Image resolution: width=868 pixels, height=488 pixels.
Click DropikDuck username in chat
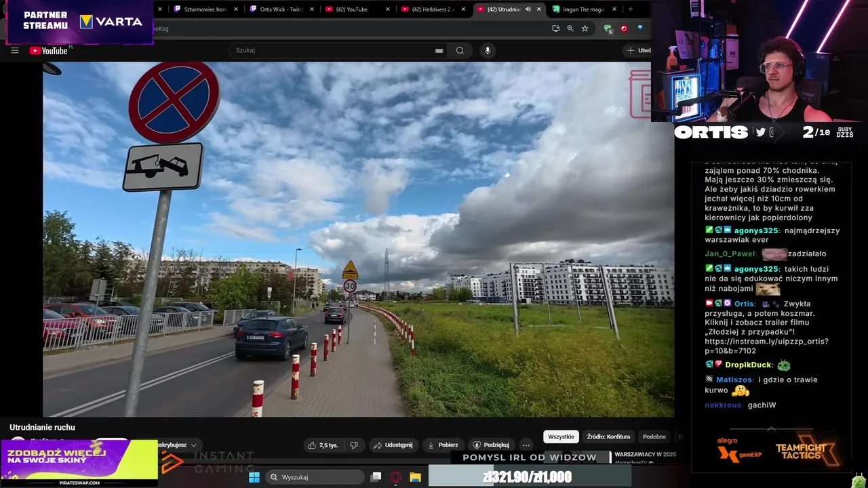click(x=749, y=365)
